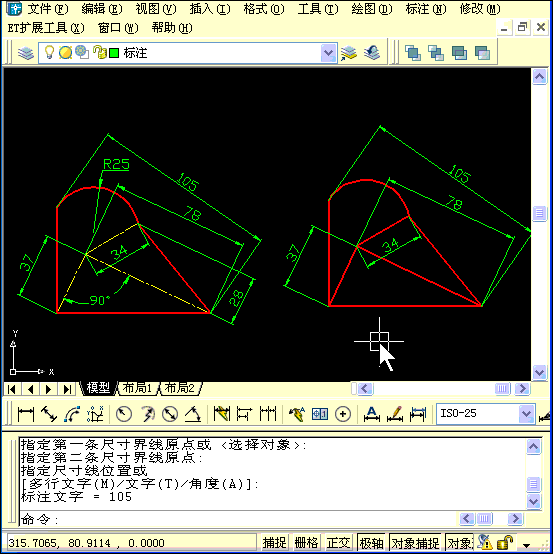
Task: Click the toolbar lock icon in status bar
Action: pyautogui.click(x=505, y=542)
